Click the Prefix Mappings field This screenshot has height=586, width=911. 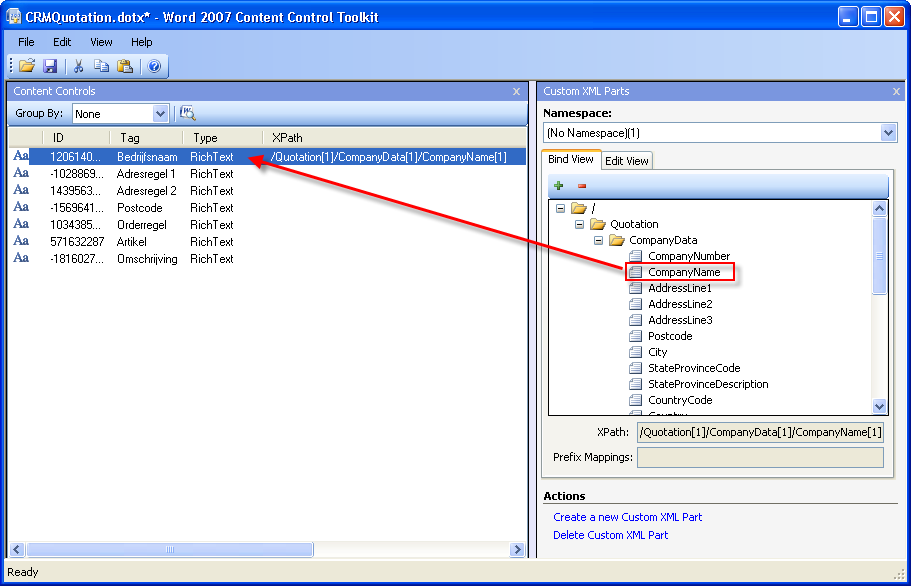pos(760,457)
